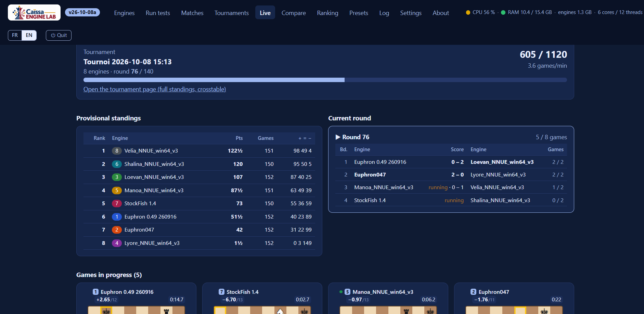Open the Manoa_NNUE_win64_v3 game thumbnail board
The image size is (644, 314).
[388, 310]
